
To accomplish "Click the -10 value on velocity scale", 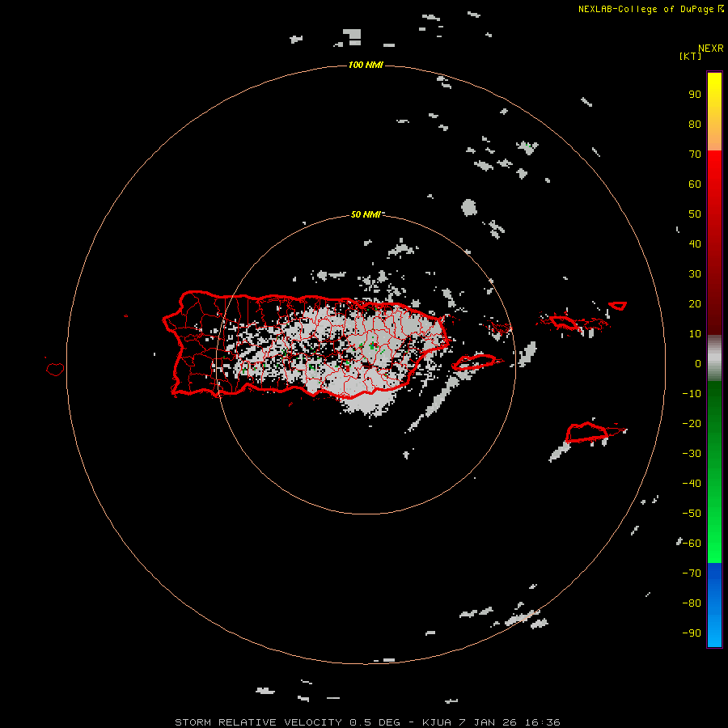I will click(692, 394).
